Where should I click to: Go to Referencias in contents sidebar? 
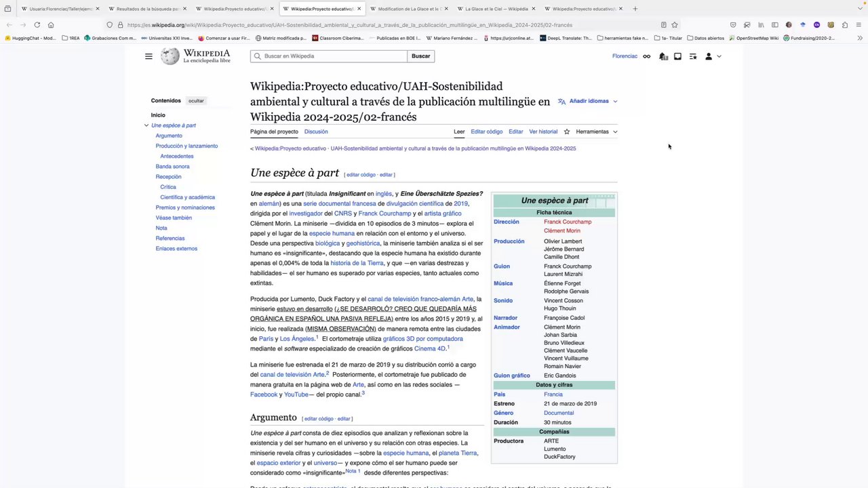point(170,239)
